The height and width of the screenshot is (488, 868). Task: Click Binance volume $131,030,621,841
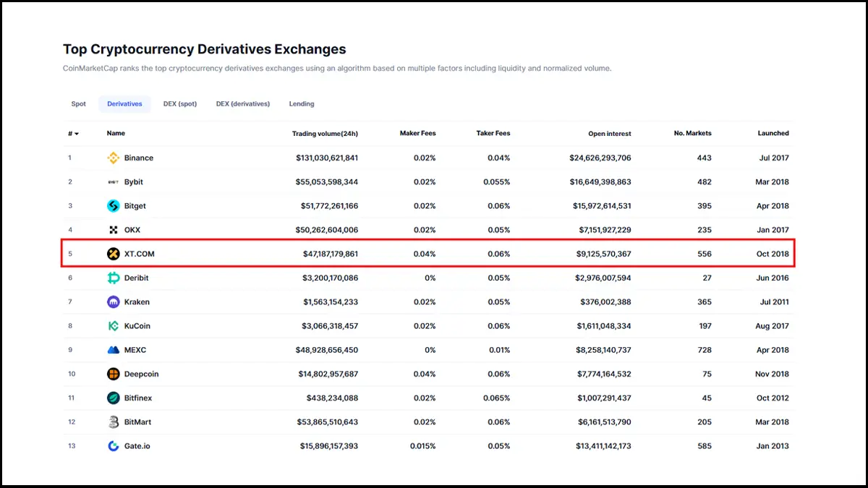coord(327,158)
